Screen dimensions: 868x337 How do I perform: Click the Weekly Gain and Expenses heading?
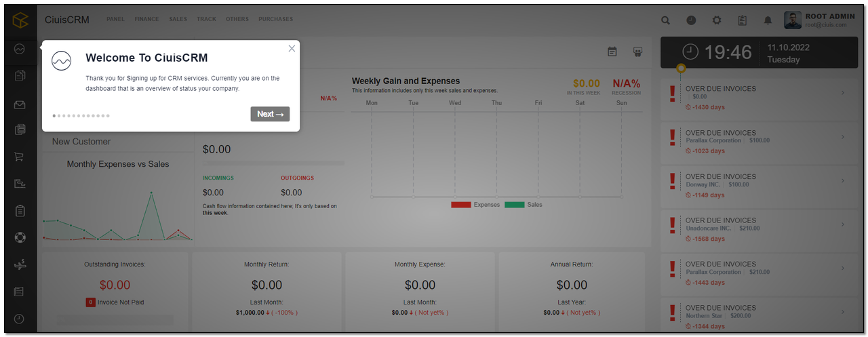coord(406,81)
